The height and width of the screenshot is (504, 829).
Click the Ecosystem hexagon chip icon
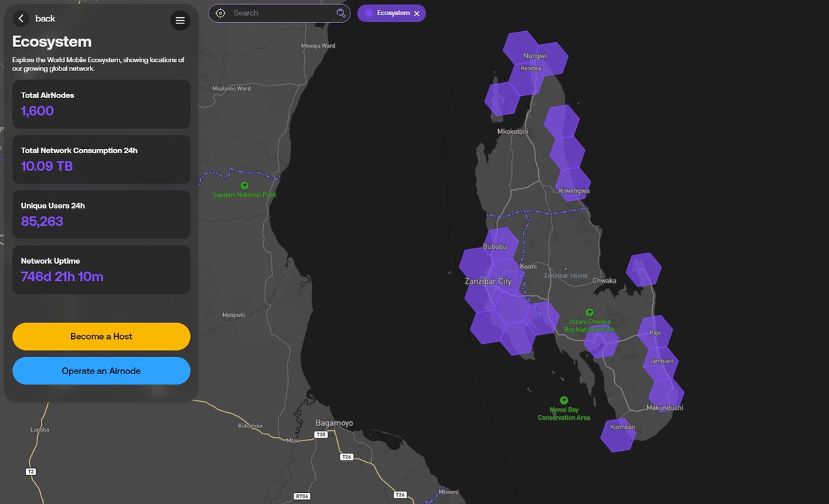click(x=369, y=13)
